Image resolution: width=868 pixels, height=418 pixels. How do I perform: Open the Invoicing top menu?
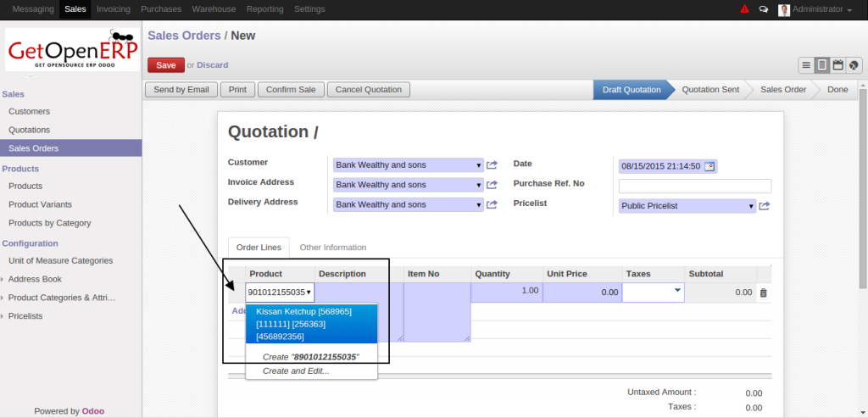(114, 9)
